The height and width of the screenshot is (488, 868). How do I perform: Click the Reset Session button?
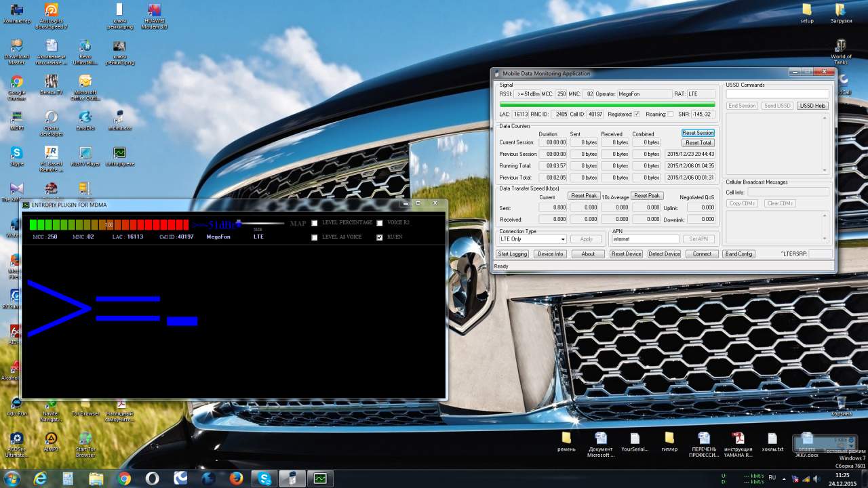click(x=698, y=133)
